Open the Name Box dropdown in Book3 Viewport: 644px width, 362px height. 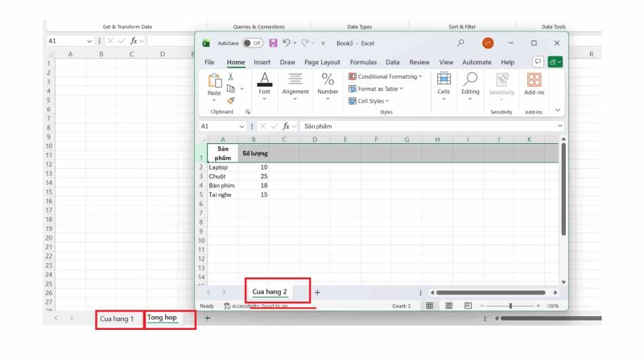point(242,126)
